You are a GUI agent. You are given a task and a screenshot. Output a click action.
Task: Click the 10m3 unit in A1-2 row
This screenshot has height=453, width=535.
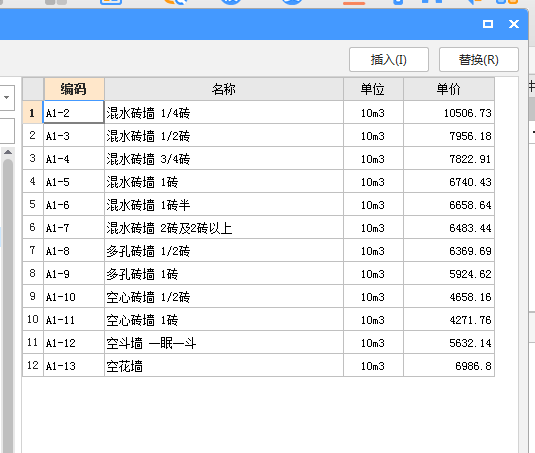[x=373, y=112]
